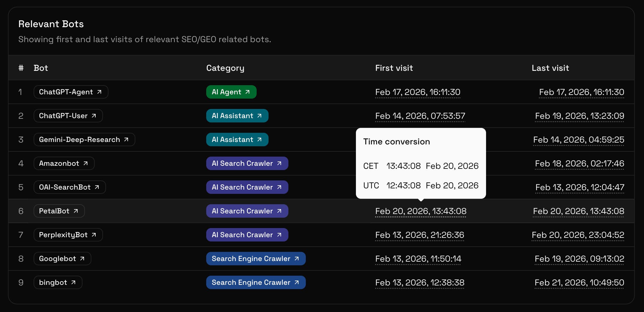Click the Last visit column header
The width and height of the screenshot is (644, 312).
pos(550,68)
